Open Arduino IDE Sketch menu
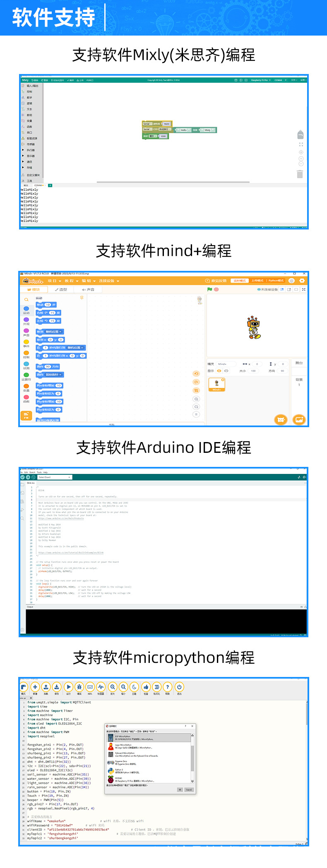The image size is (327, 868). click(32, 472)
